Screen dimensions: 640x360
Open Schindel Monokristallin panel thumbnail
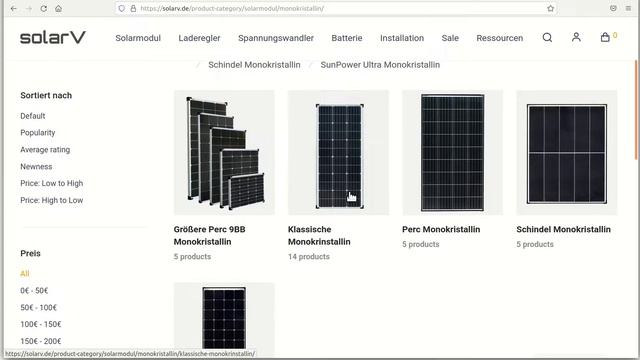[x=567, y=152]
